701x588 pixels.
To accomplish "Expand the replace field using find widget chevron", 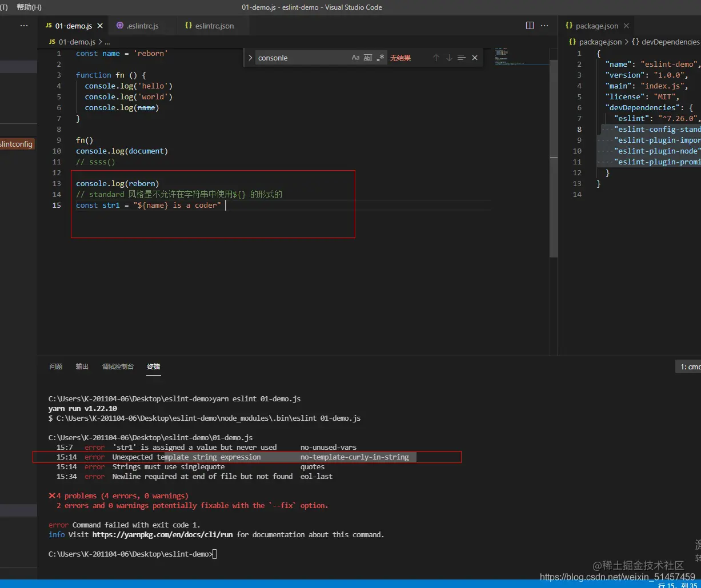I will coord(250,58).
